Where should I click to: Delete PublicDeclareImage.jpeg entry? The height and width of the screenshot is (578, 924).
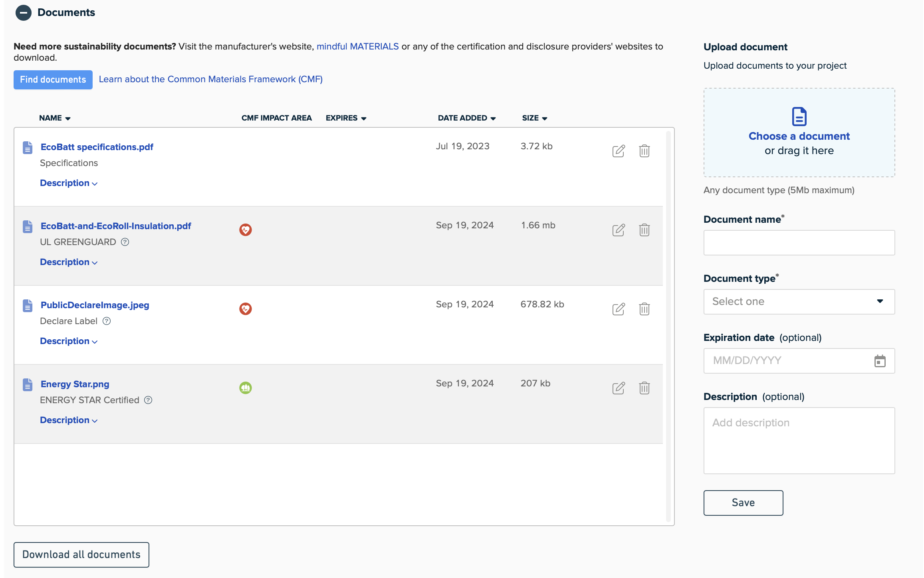pyautogui.click(x=644, y=309)
